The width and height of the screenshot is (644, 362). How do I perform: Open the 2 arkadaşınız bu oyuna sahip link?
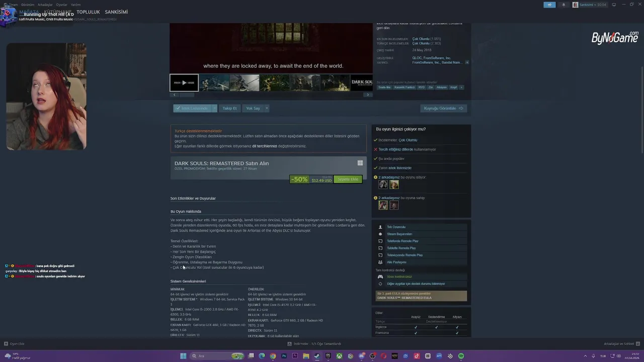(401, 198)
